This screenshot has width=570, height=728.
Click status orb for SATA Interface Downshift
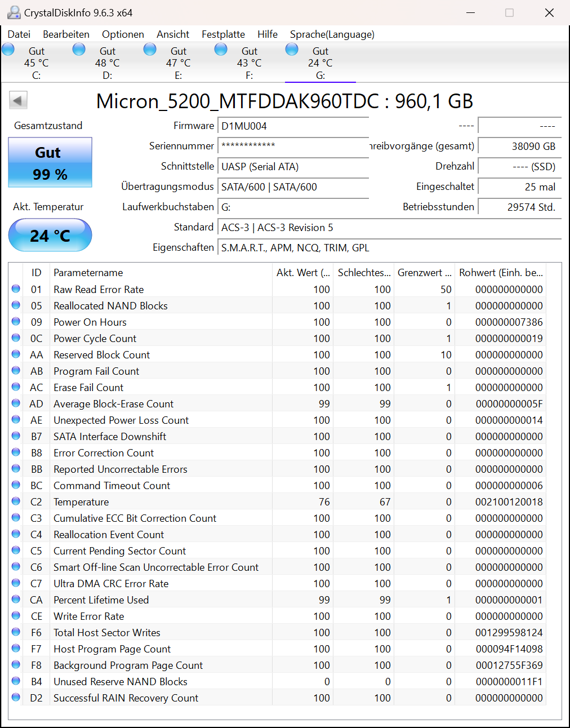16,436
